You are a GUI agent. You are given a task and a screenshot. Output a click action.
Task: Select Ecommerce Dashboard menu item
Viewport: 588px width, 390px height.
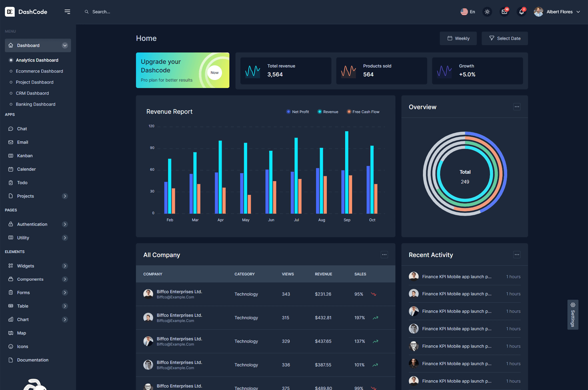tap(39, 71)
